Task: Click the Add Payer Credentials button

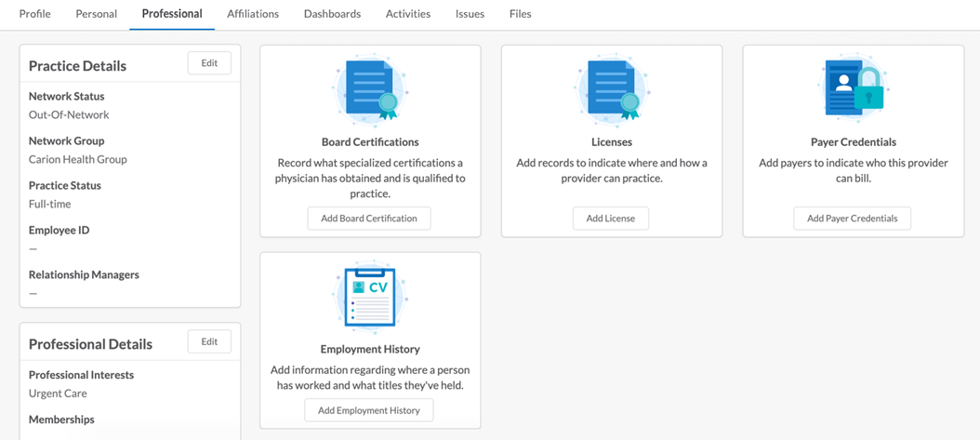Action: [853, 219]
